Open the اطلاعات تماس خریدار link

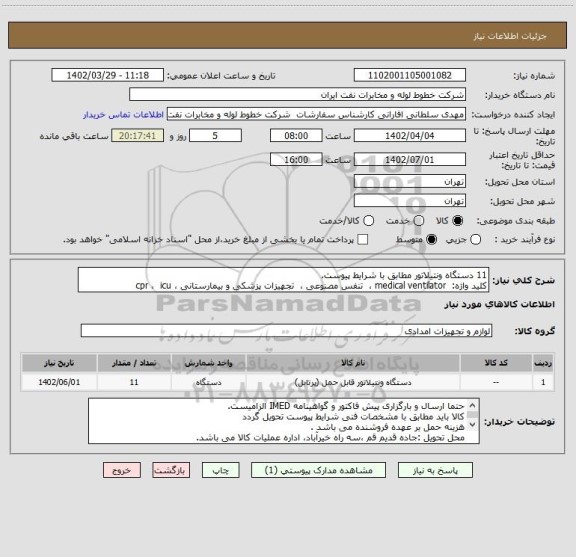[x=123, y=115]
